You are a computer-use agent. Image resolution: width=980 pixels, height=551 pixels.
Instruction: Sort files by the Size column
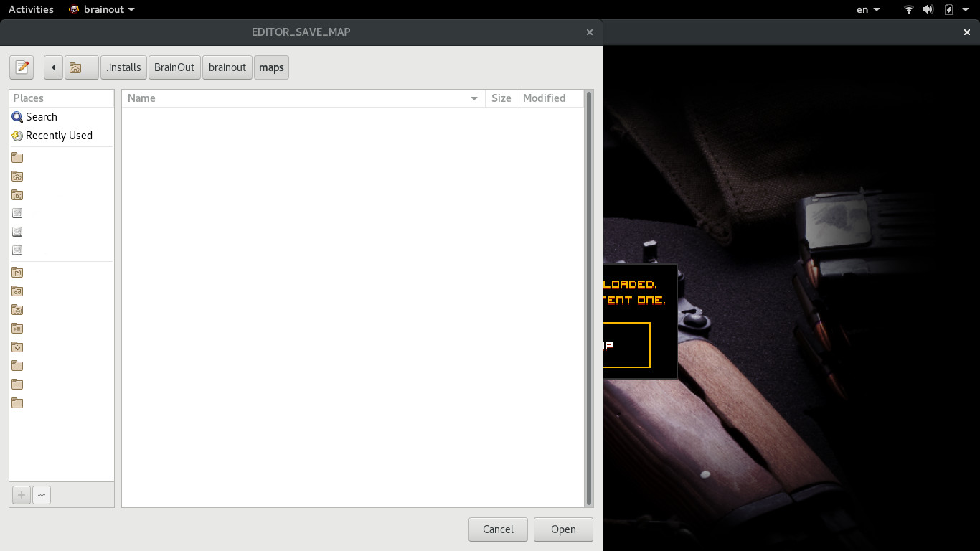[501, 98]
